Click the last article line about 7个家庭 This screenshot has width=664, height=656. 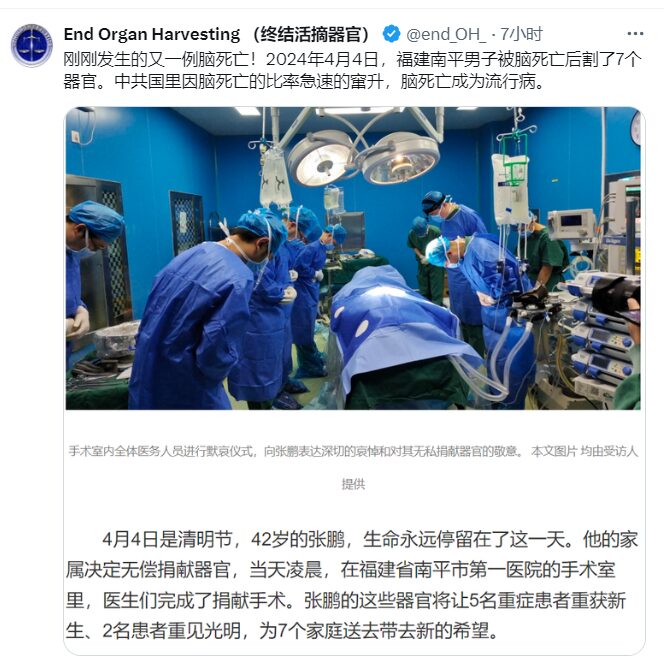point(282,631)
